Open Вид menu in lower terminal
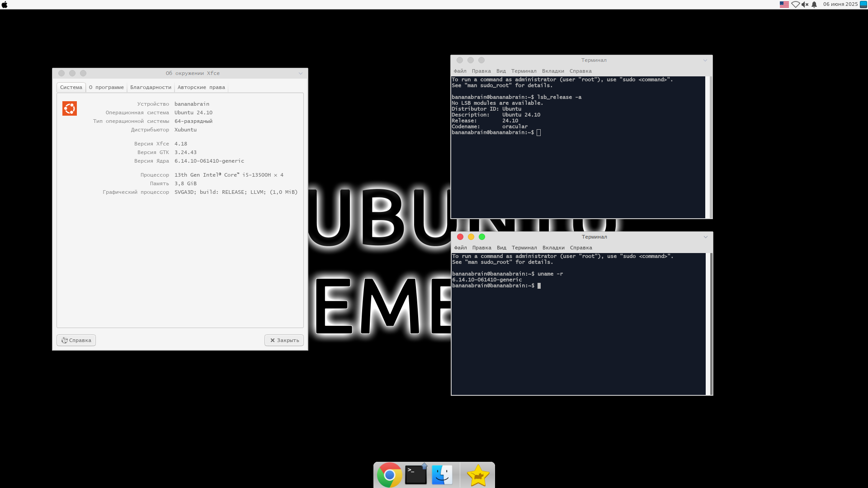 (x=501, y=248)
